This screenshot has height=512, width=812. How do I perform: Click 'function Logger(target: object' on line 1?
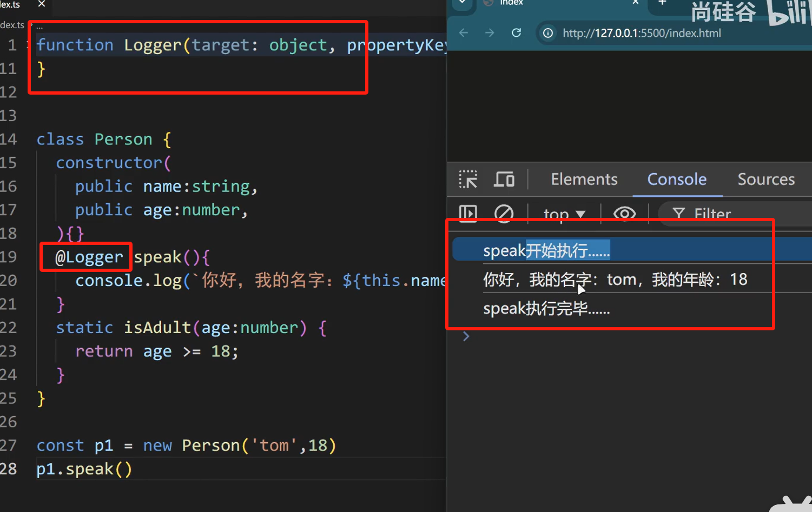click(x=182, y=45)
